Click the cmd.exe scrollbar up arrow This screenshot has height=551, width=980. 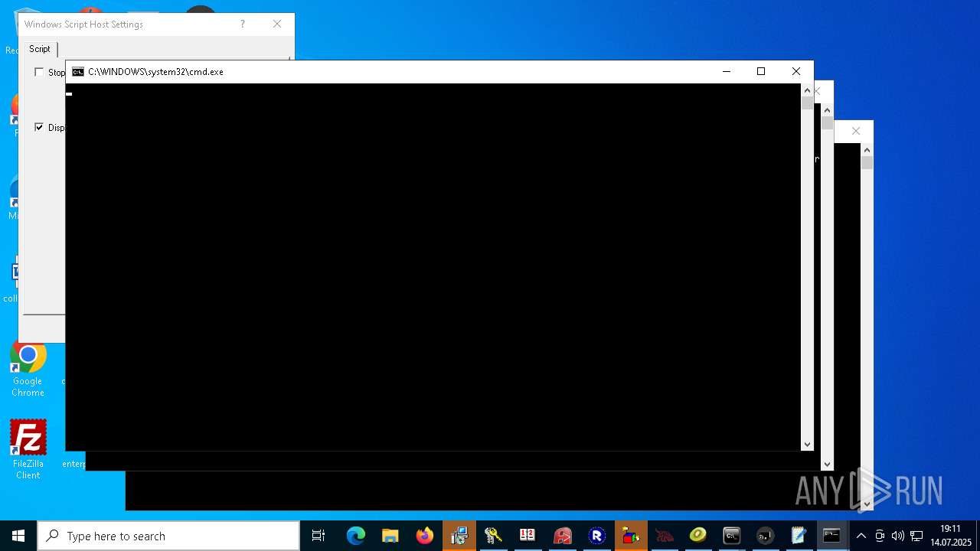(x=807, y=90)
